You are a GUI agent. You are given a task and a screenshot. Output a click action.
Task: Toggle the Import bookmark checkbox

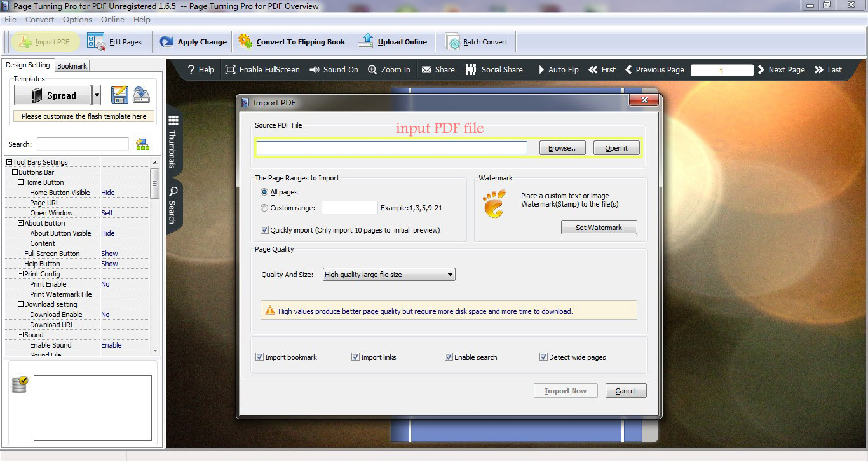tap(259, 357)
